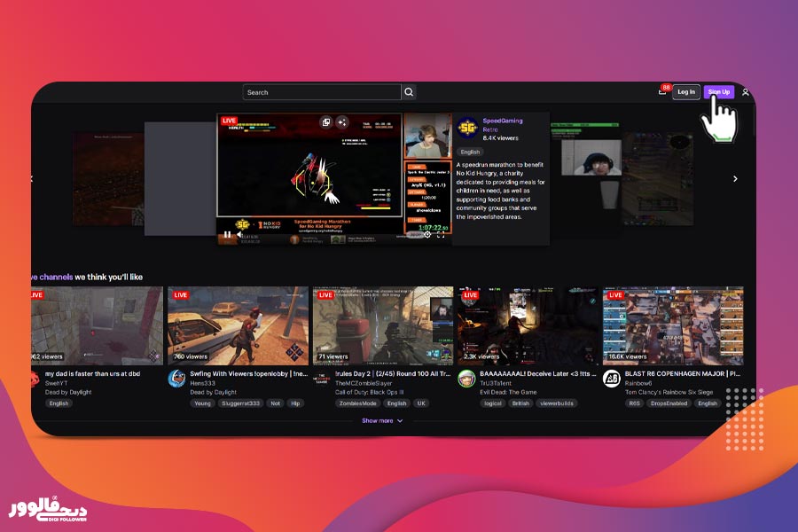This screenshot has width=798, height=532.
Task: Open title 'my dad is faster than urs at dbd'
Action: click(92, 373)
